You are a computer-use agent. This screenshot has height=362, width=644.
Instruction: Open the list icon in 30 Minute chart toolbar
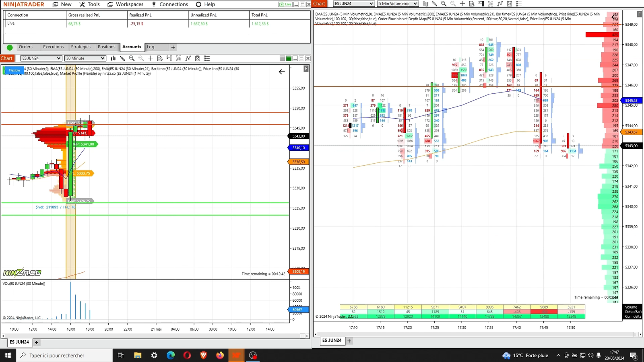(207, 58)
